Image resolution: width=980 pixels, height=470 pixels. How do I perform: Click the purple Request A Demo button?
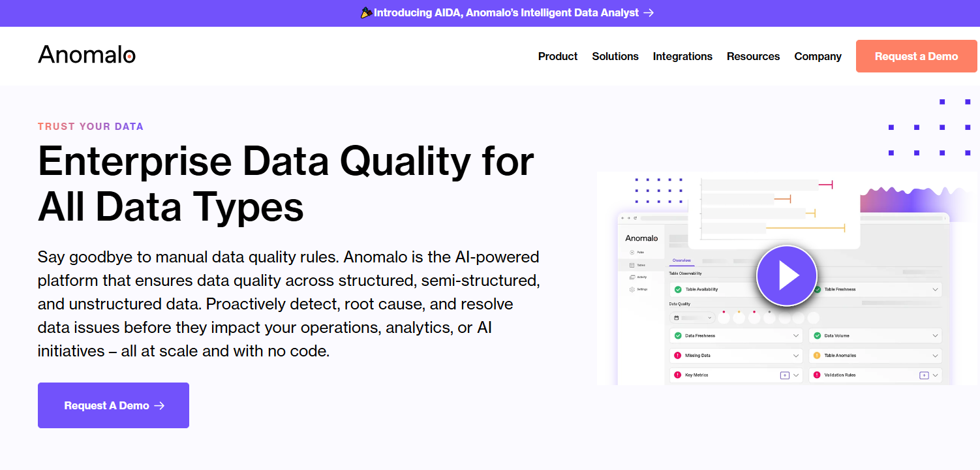[x=114, y=405]
